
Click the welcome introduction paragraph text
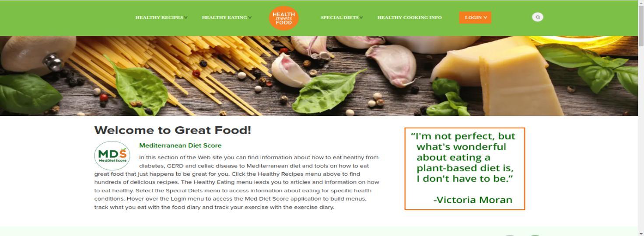pos(237,182)
